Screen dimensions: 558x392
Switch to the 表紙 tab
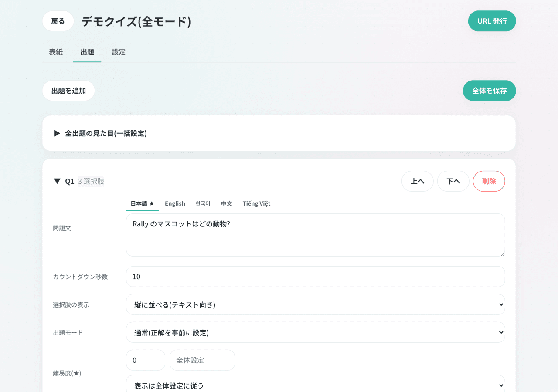point(56,52)
